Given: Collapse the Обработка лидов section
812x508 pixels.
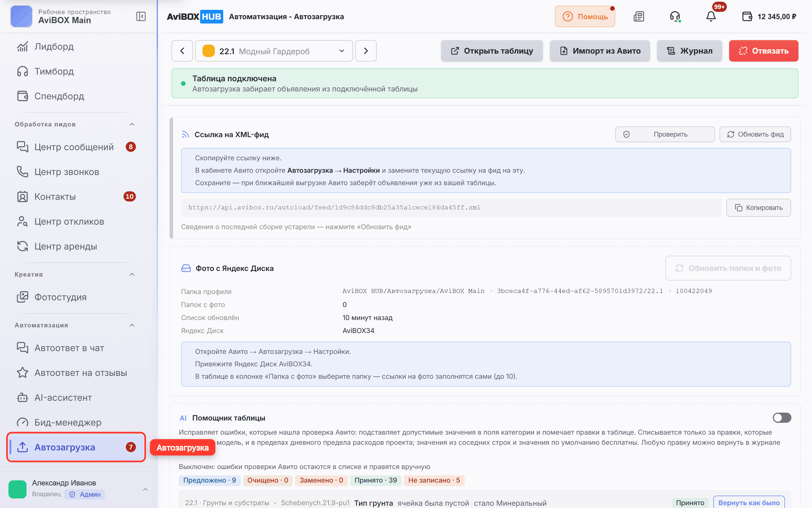Looking at the screenshot, I should [132, 124].
